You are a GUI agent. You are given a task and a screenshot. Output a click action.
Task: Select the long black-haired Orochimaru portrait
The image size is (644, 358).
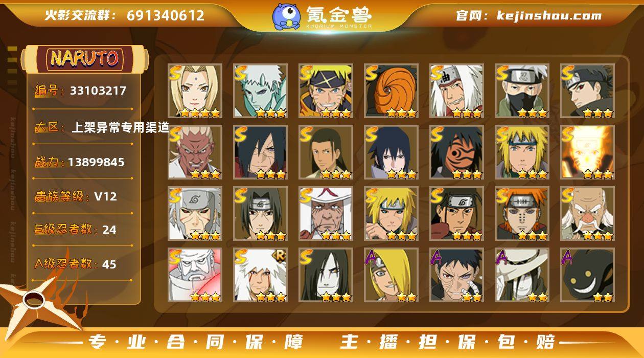point(326,275)
